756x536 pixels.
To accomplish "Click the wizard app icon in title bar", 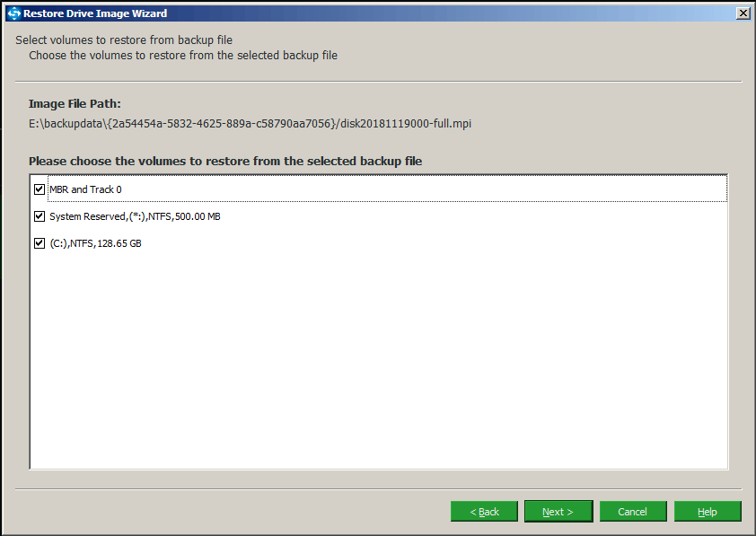I will pos(13,13).
